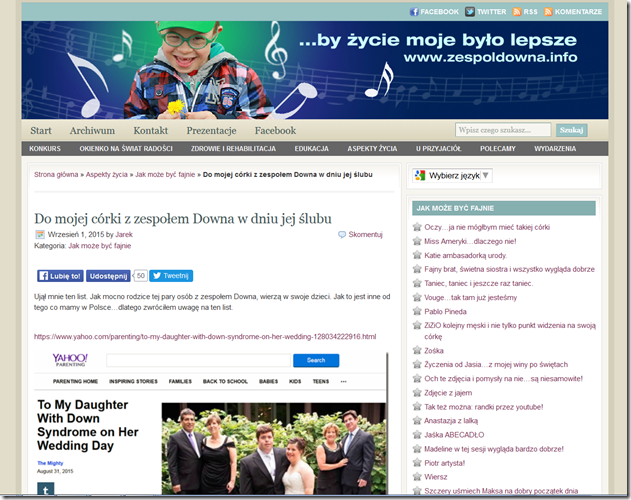Open the Facebook icon in top bar
This screenshot has height=500, width=631.
(x=414, y=12)
